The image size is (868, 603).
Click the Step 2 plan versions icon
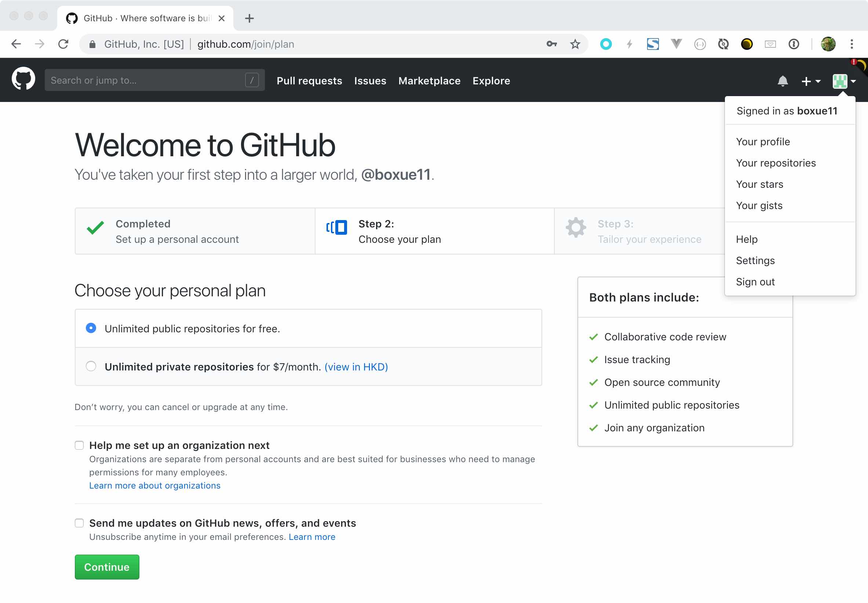336,227
